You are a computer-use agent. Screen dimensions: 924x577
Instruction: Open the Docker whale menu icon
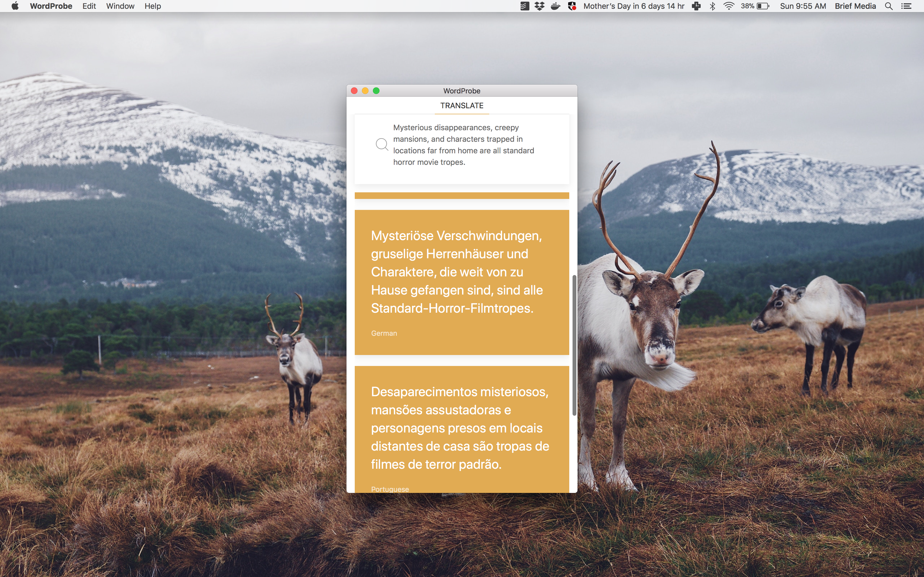click(x=555, y=6)
